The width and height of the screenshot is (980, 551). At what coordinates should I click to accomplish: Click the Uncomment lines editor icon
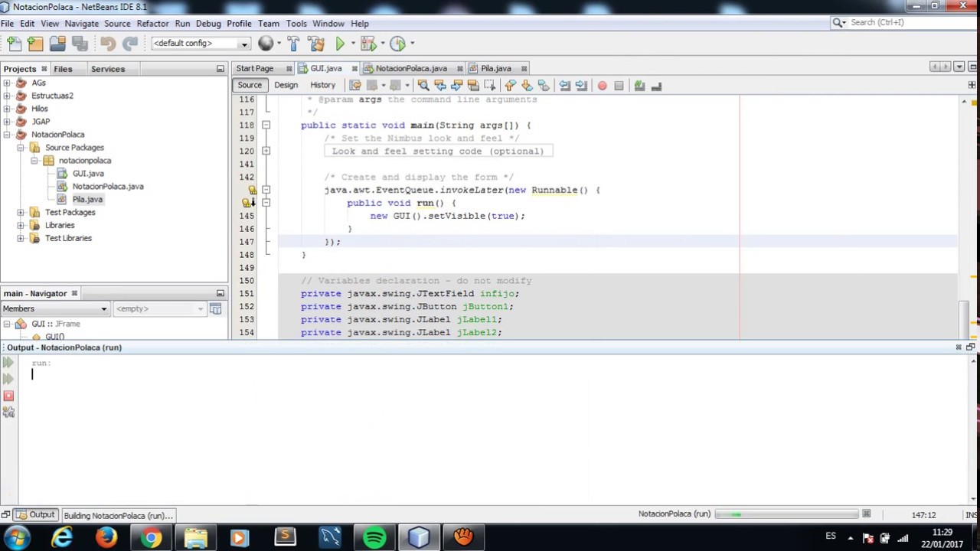click(656, 86)
